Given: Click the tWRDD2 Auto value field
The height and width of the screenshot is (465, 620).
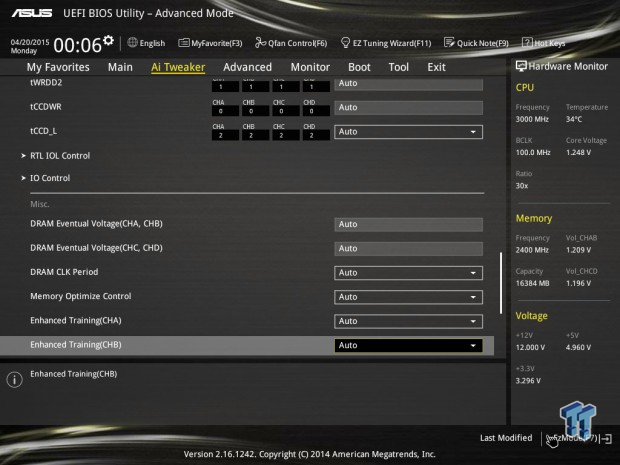Looking at the screenshot, I should tap(408, 84).
